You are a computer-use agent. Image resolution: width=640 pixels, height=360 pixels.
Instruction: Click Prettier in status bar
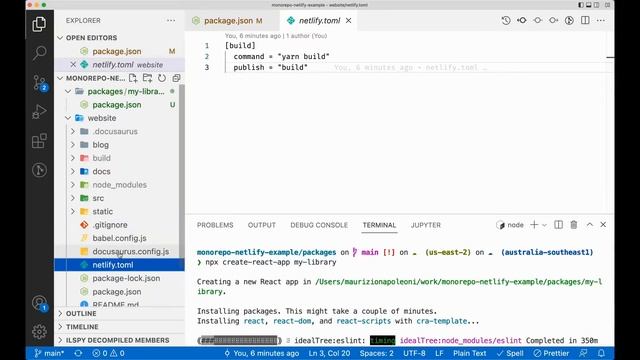pos(551,353)
